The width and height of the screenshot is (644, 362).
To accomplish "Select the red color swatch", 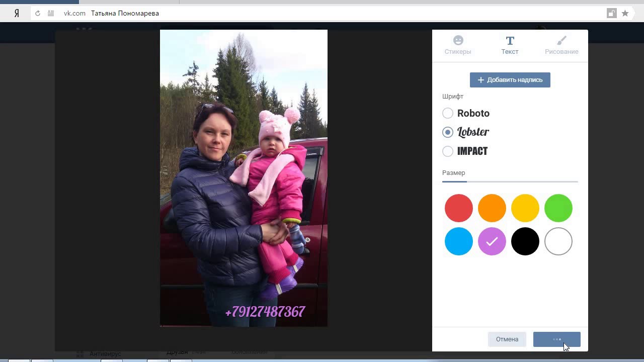I will (459, 208).
